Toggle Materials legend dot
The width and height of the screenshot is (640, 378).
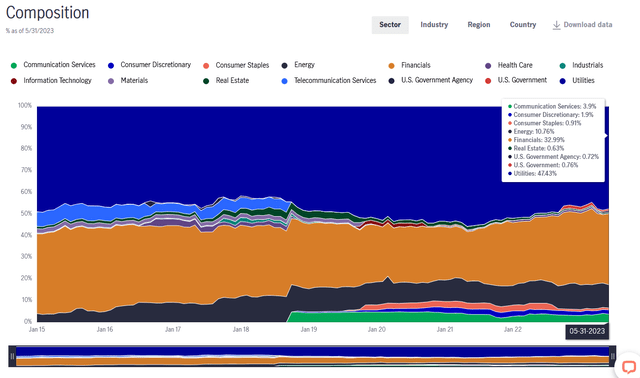point(111,81)
